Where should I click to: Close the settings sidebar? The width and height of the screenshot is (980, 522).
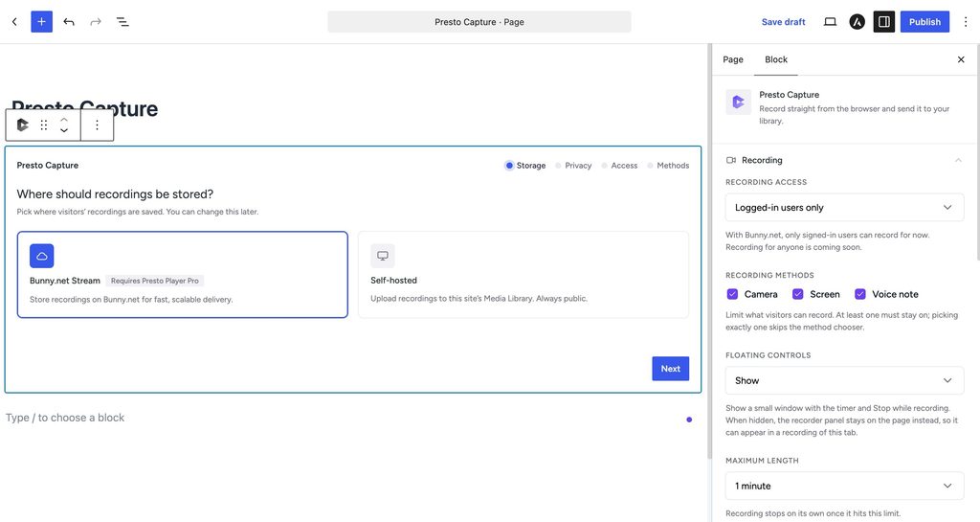click(961, 59)
